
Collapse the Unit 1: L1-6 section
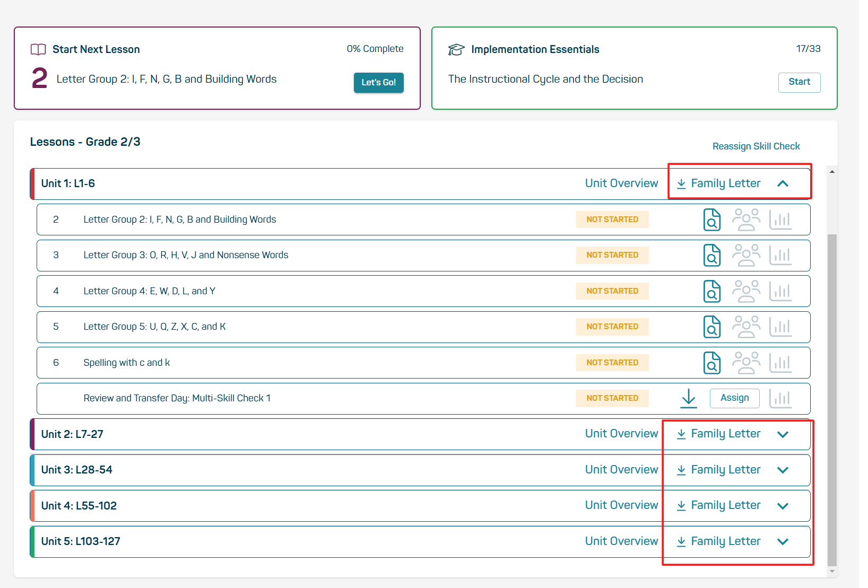pyautogui.click(x=783, y=183)
